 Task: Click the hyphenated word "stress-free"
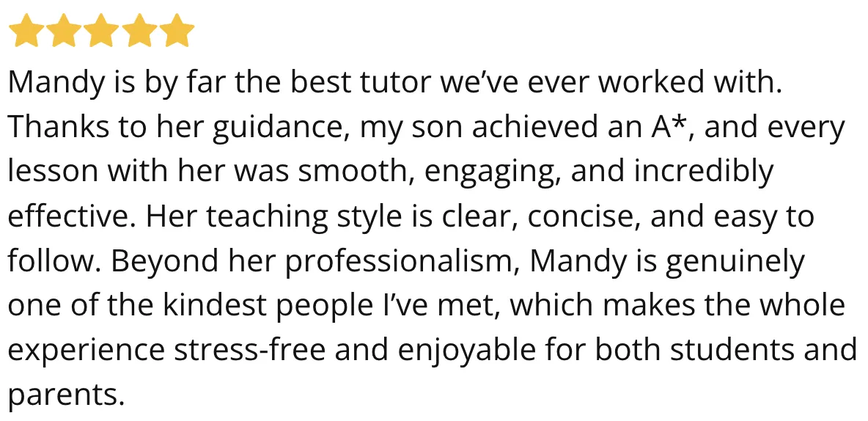pos(249,350)
